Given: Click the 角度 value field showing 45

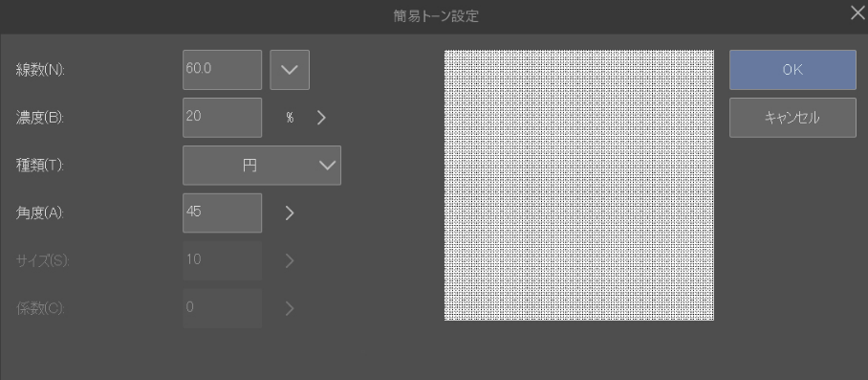Looking at the screenshot, I should pos(222,212).
